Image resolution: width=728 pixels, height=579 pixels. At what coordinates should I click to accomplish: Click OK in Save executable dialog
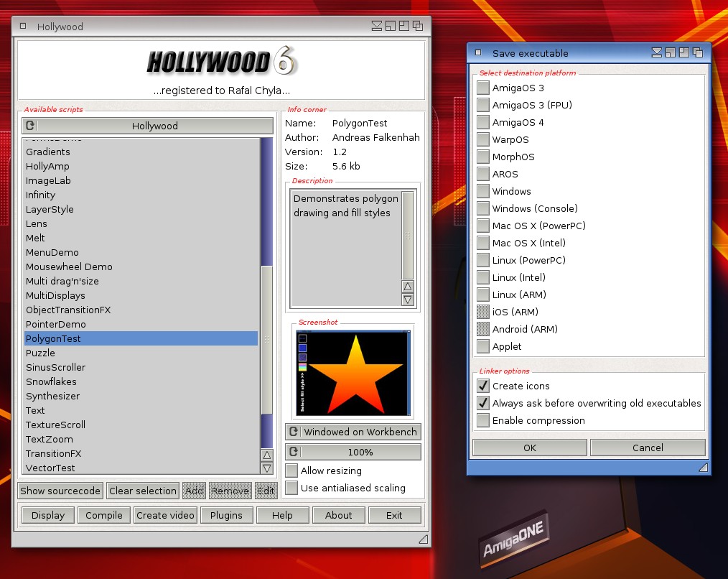click(530, 448)
